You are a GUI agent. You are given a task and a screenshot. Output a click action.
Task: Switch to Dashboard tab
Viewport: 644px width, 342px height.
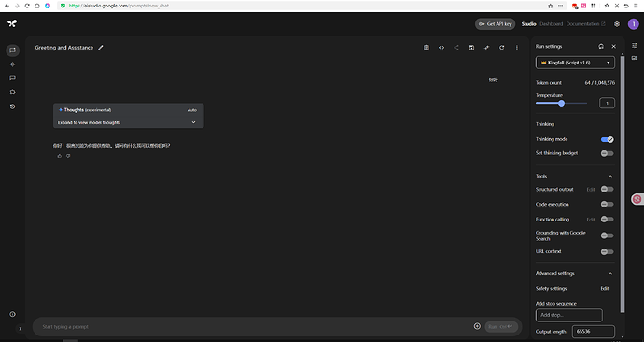[x=552, y=24]
